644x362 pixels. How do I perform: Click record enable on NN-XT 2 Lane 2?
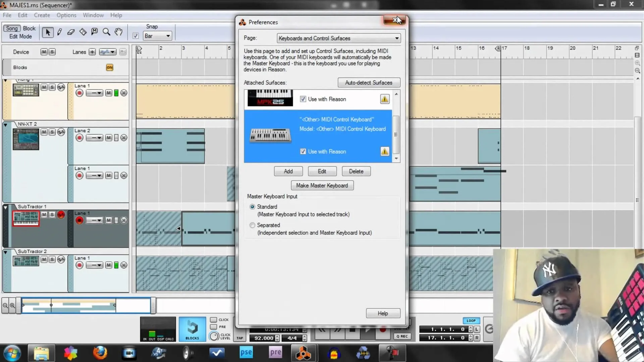tap(79, 138)
